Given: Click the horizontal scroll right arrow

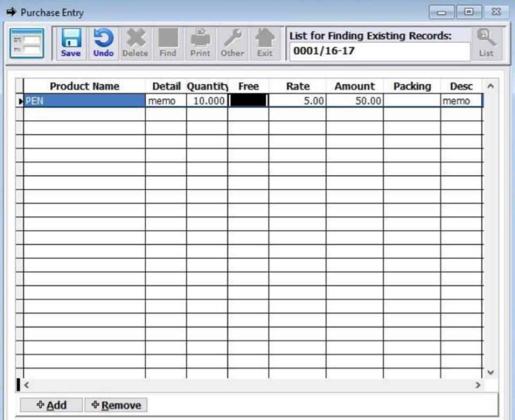Looking at the screenshot, I should tap(478, 385).
